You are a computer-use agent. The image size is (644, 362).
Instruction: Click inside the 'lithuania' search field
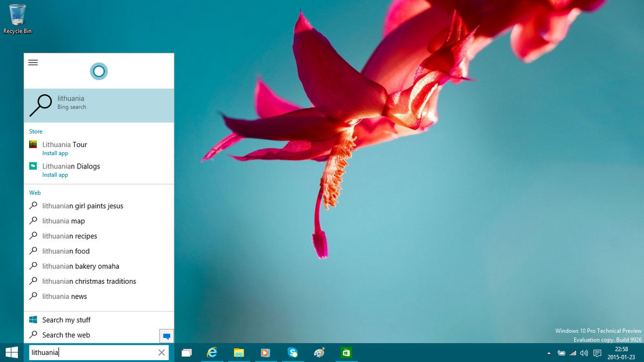90,352
